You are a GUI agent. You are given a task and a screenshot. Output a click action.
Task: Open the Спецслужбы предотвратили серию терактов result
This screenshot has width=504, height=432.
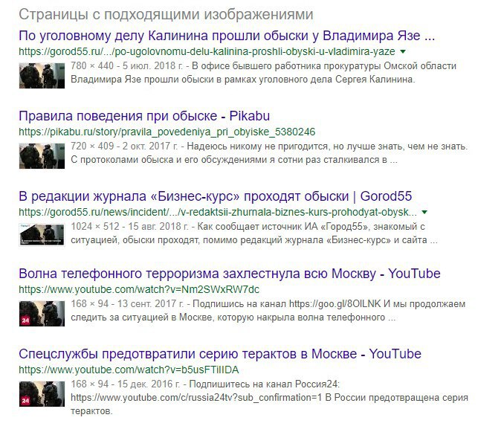click(220, 354)
